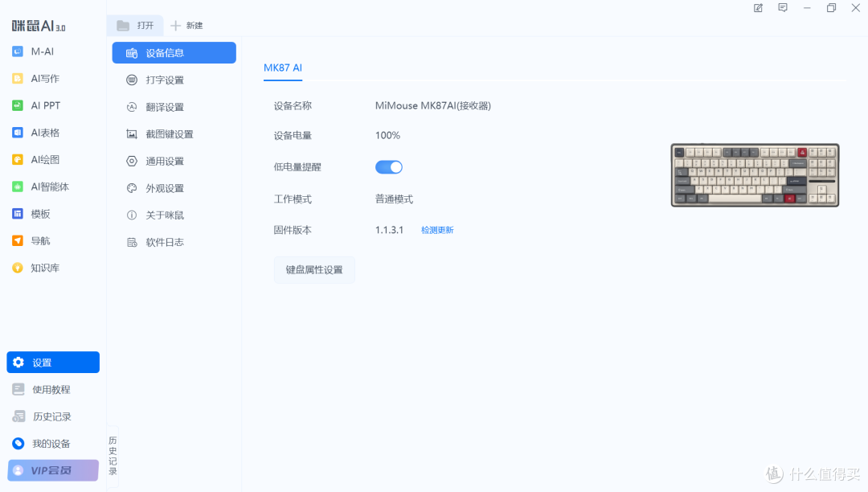The width and height of the screenshot is (868, 492).
Task: Restore the window size button
Action: tap(832, 8)
